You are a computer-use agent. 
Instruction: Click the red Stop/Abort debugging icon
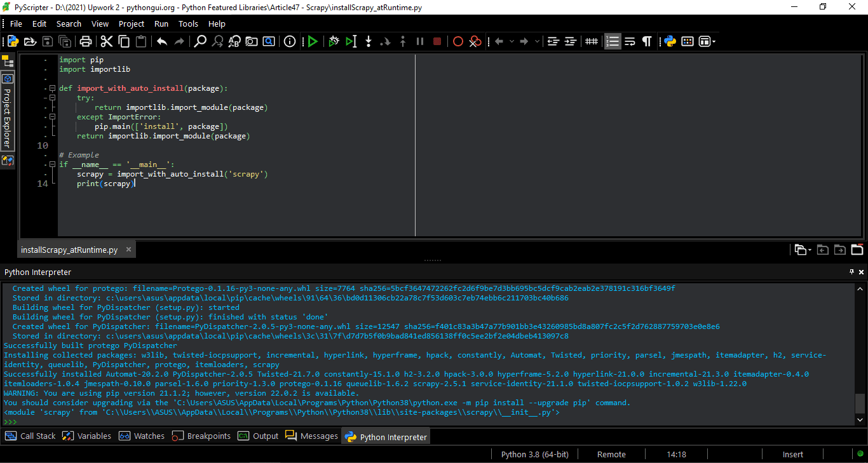point(437,41)
